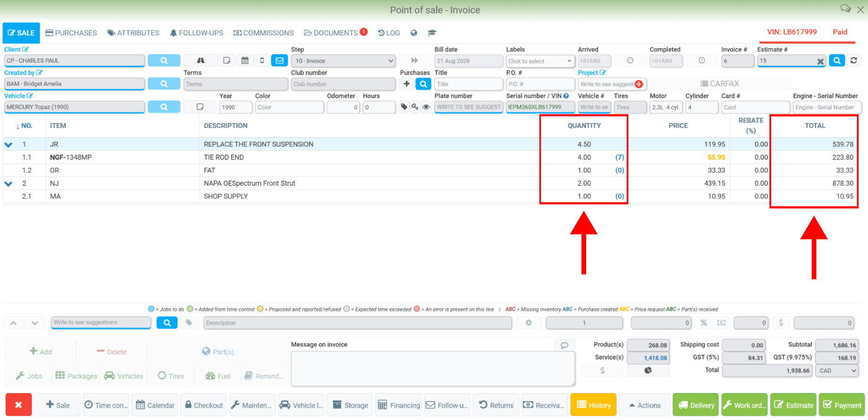Image resolution: width=868 pixels, height=420 pixels.
Task: Click the green Estimate button
Action: [x=793, y=405]
